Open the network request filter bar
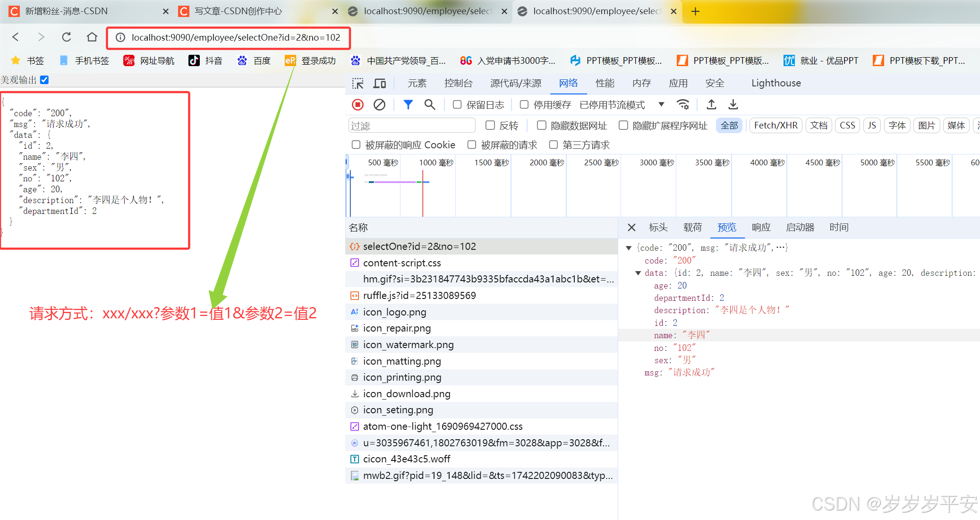 coord(408,104)
